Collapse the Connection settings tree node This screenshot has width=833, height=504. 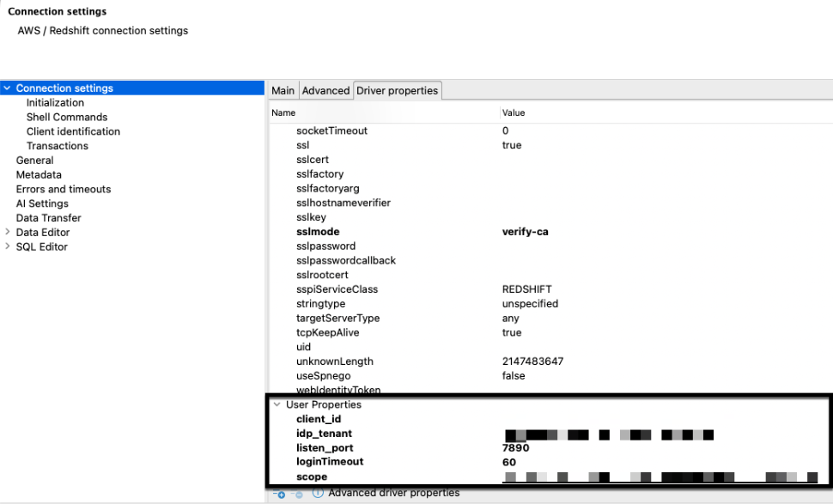7,88
